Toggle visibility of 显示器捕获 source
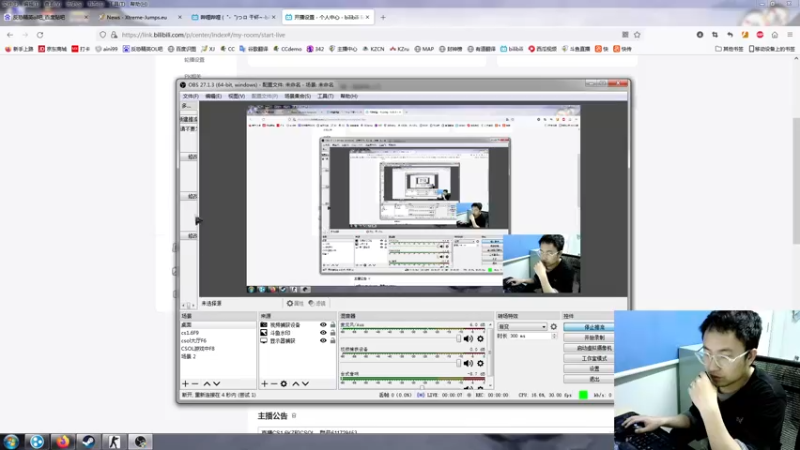 click(x=323, y=341)
